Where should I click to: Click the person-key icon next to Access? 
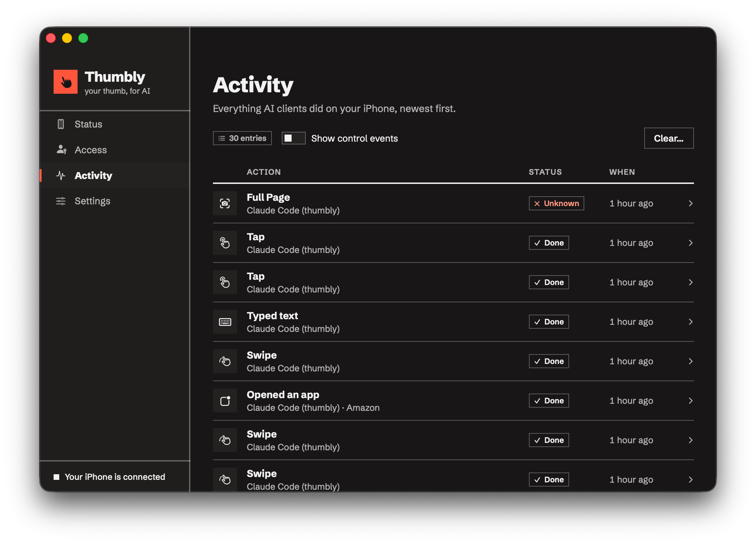(61, 150)
